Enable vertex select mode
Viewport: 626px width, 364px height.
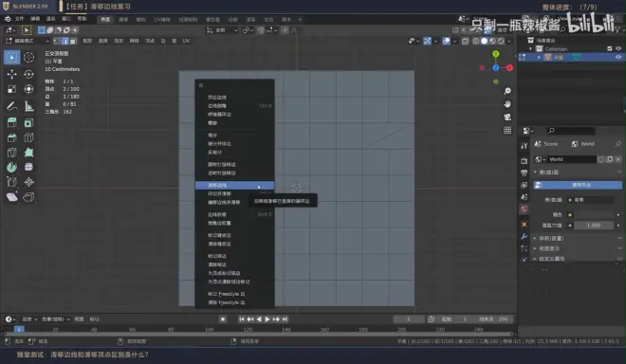click(x=57, y=41)
